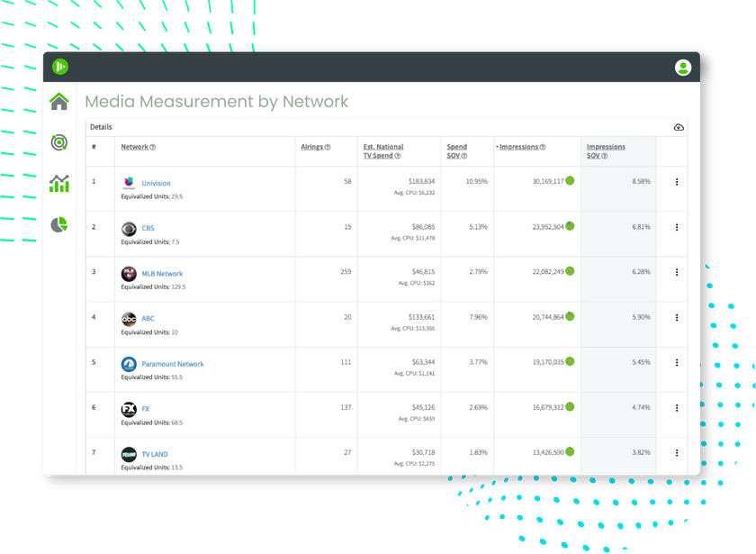Sort by Spend SOV column
This screenshot has width=756, height=554.
[456, 151]
